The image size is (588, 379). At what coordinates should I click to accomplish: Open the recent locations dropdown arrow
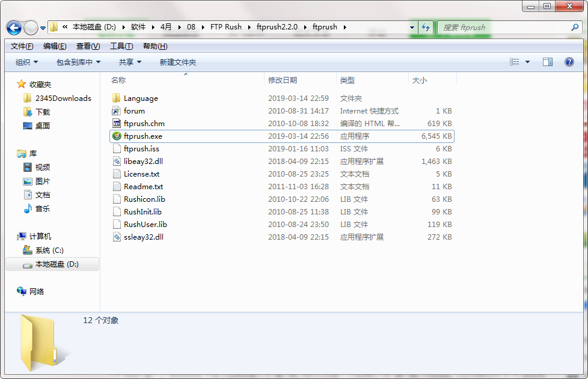(x=43, y=28)
